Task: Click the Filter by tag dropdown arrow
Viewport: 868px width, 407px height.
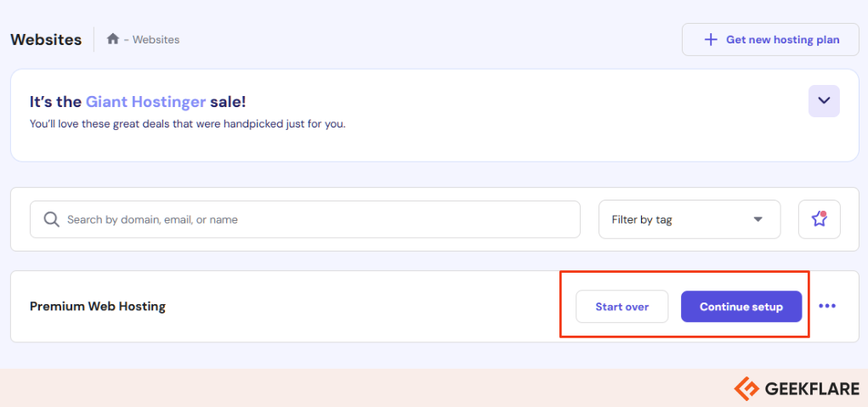Action: pos(757,219)
